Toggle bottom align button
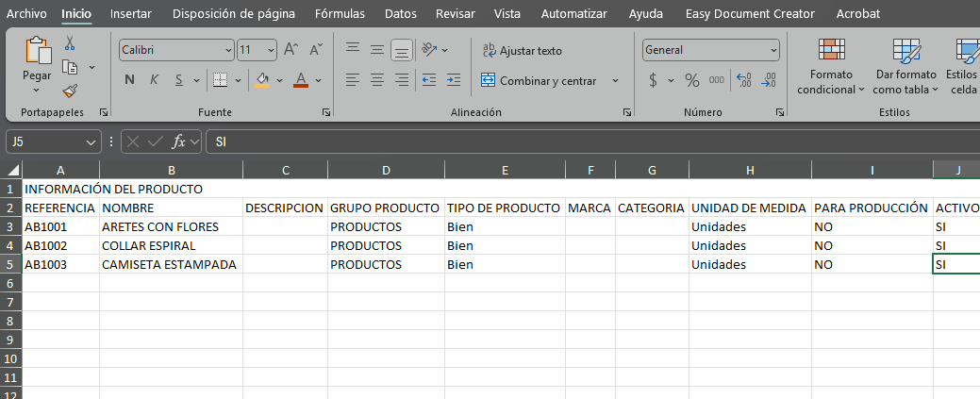The image size is (980, 399). tap(402, 49)
